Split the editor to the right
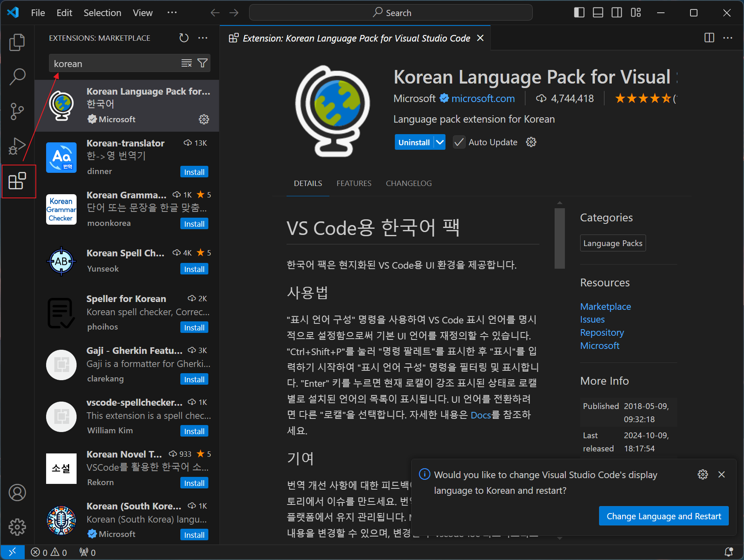 709,38
